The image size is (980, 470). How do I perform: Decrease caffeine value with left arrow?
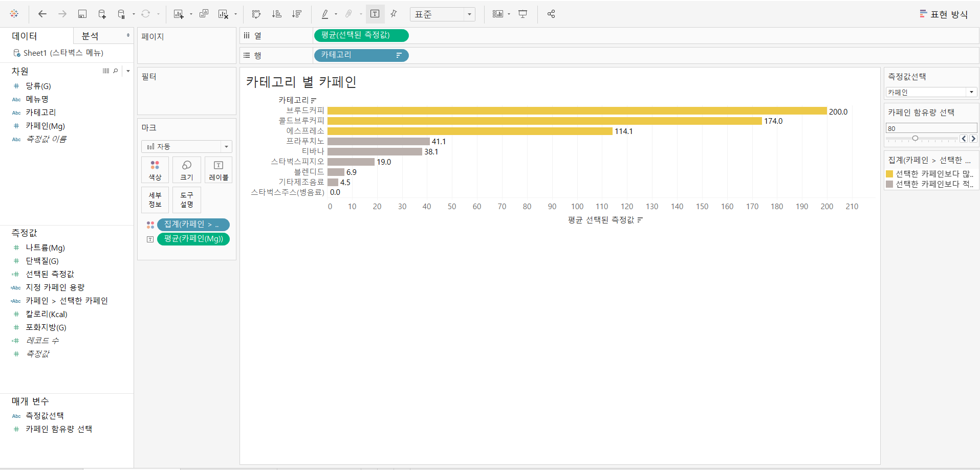[964, 139]
